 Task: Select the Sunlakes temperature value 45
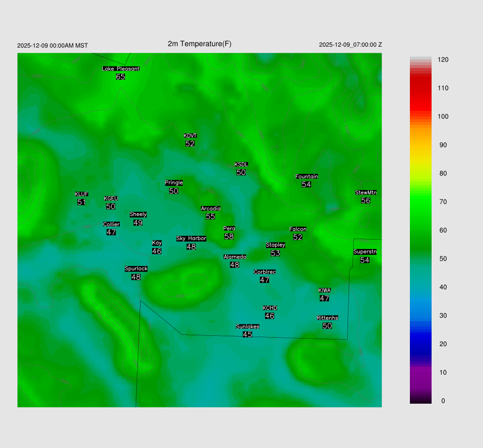tap(247, 334)
